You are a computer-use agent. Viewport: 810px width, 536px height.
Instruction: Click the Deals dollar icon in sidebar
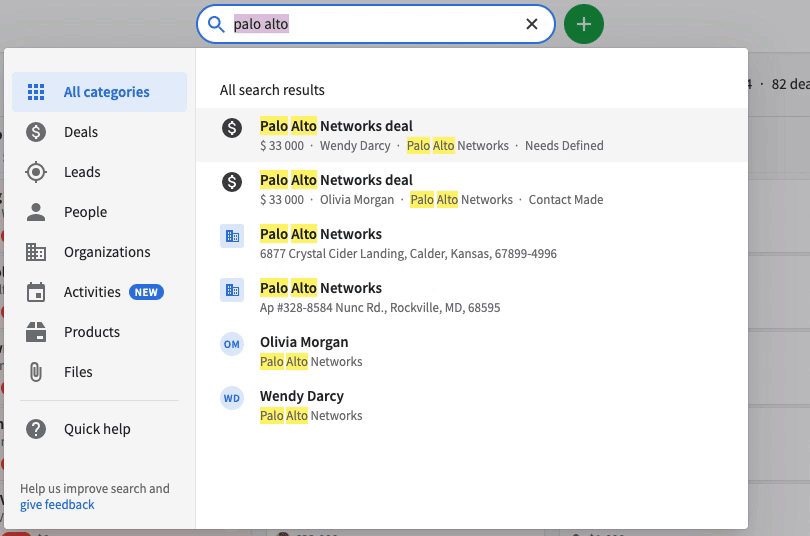pos(36,132)
